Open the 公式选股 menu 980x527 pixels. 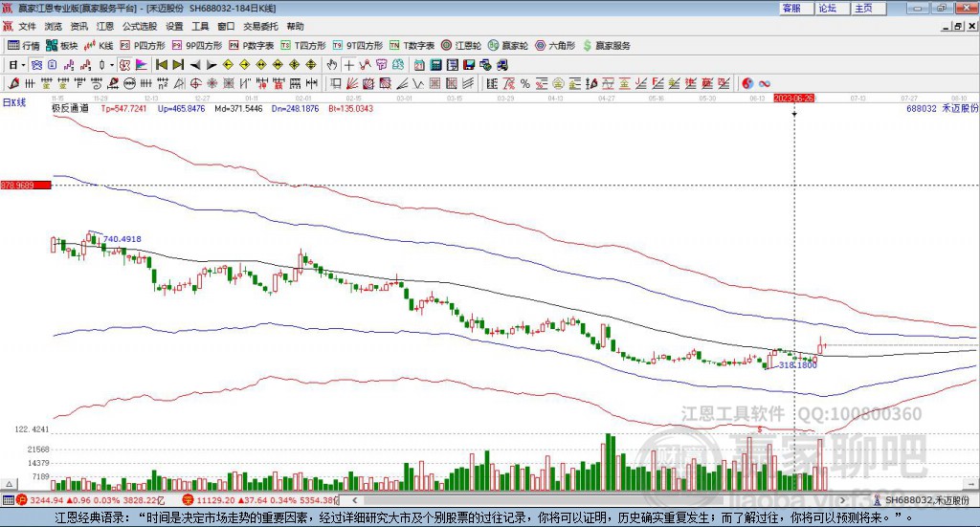click(140, 26)
